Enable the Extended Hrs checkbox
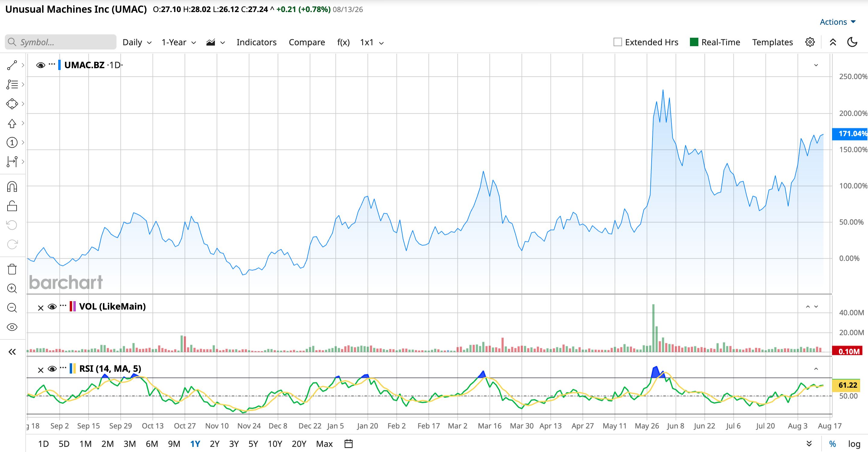The image size is (868, 452). [617, 42]
